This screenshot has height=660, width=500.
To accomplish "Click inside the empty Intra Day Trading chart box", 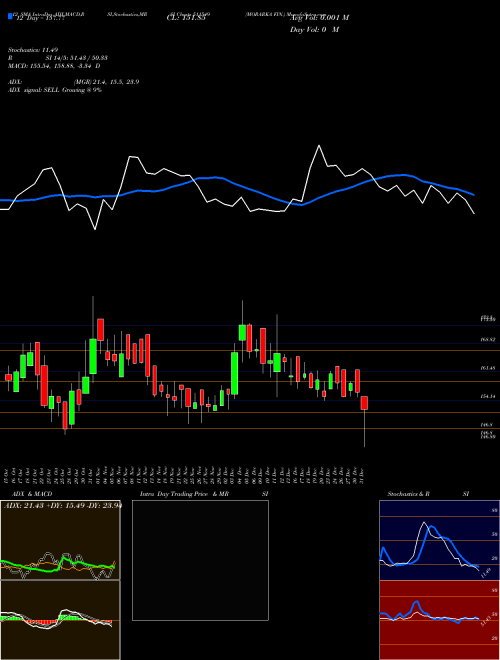I will [200, 560].
